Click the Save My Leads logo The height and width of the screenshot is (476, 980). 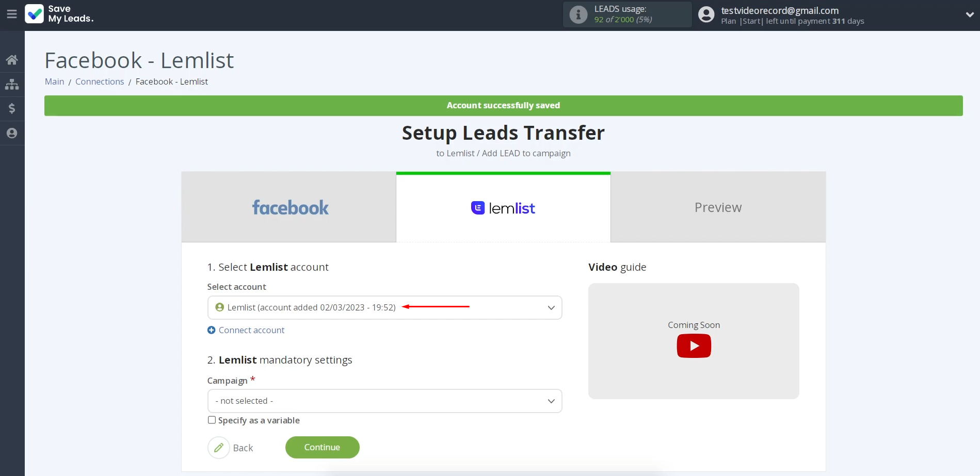(x=59, y=14)
